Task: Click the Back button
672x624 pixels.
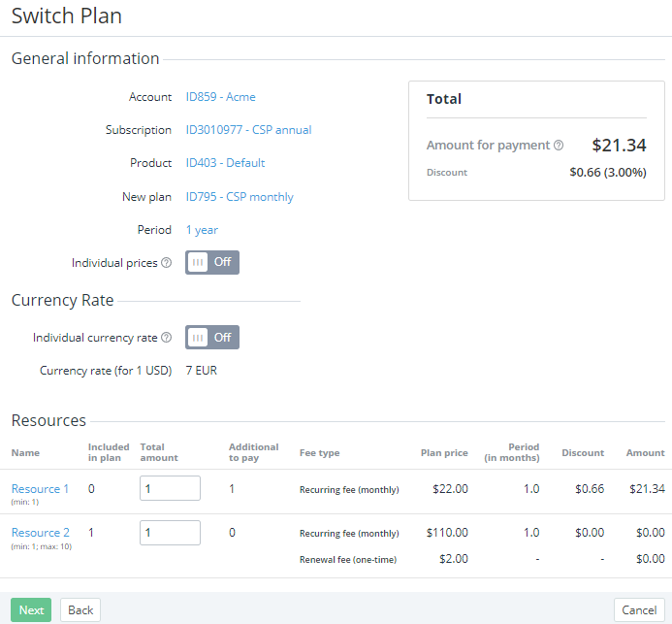Action: click(x=80, y=610)
